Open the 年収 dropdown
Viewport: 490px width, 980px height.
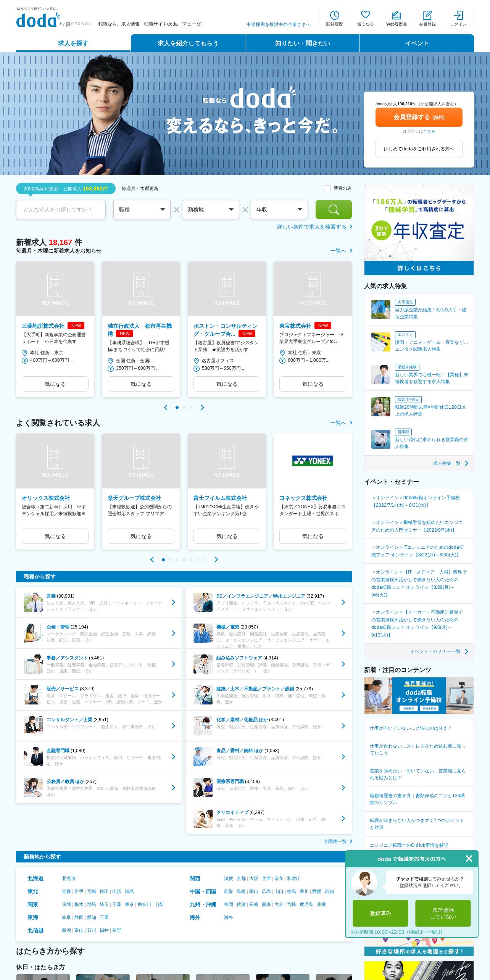point(279,210)
